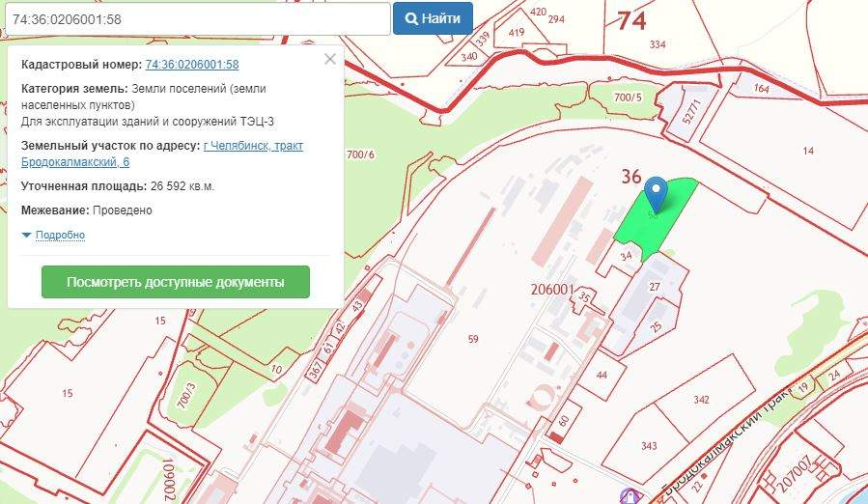This screenshot has width=868, height=504.
Task: Open cadastral number link 74:36:0206001:58
Action: tap(191, 65)
